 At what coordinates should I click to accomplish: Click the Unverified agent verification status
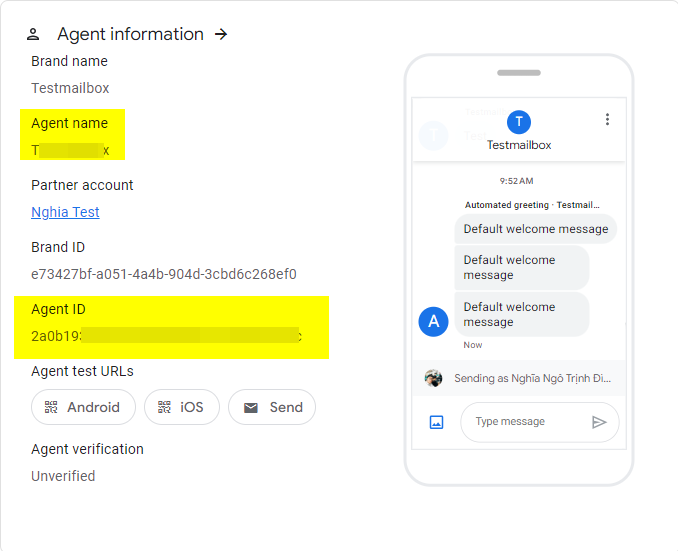63,476
